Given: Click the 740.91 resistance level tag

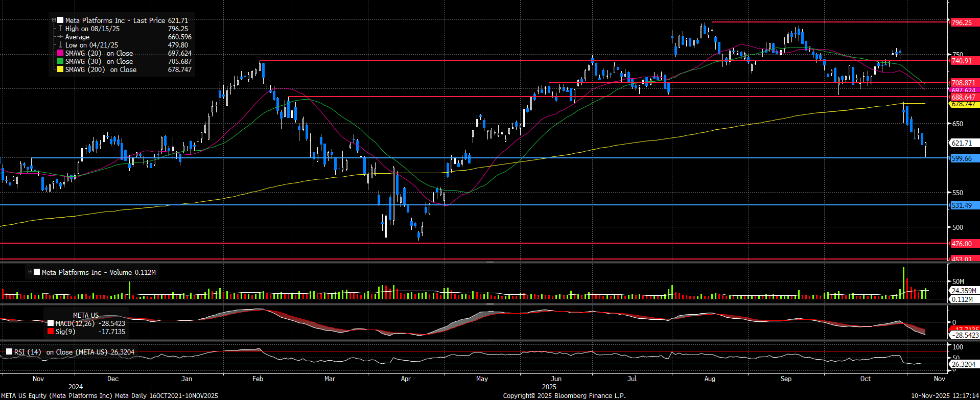Looking at the screenshot, I should 962,61.
